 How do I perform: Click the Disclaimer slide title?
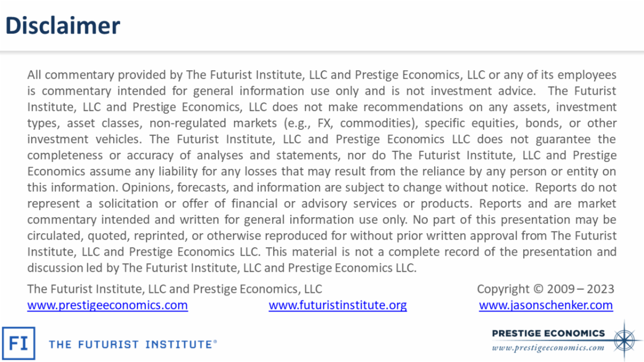tap(63, 26)
